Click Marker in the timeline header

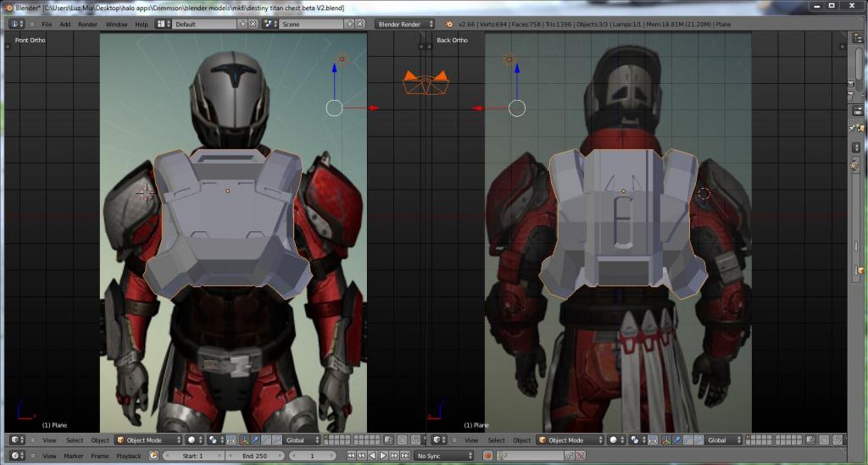pos(74,456)
